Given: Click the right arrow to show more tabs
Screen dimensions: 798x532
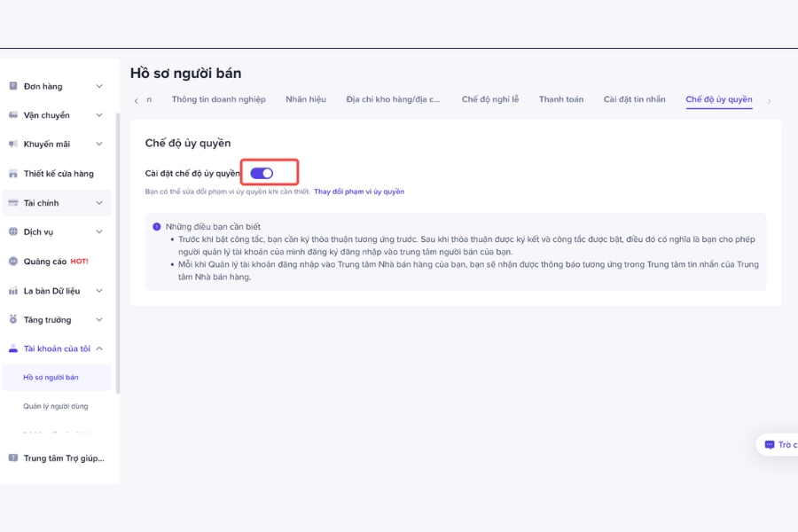Looking at the screenshot, I should coord(769,101).
